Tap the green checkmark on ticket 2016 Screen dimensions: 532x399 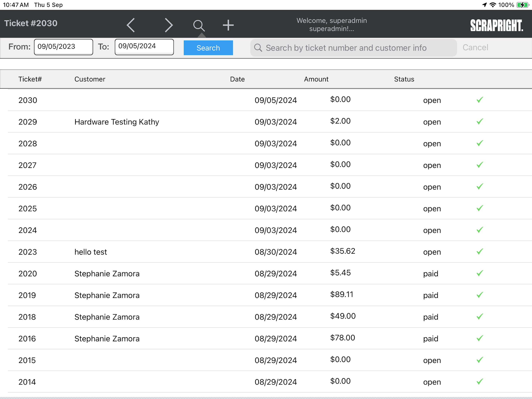pos(480,338)
